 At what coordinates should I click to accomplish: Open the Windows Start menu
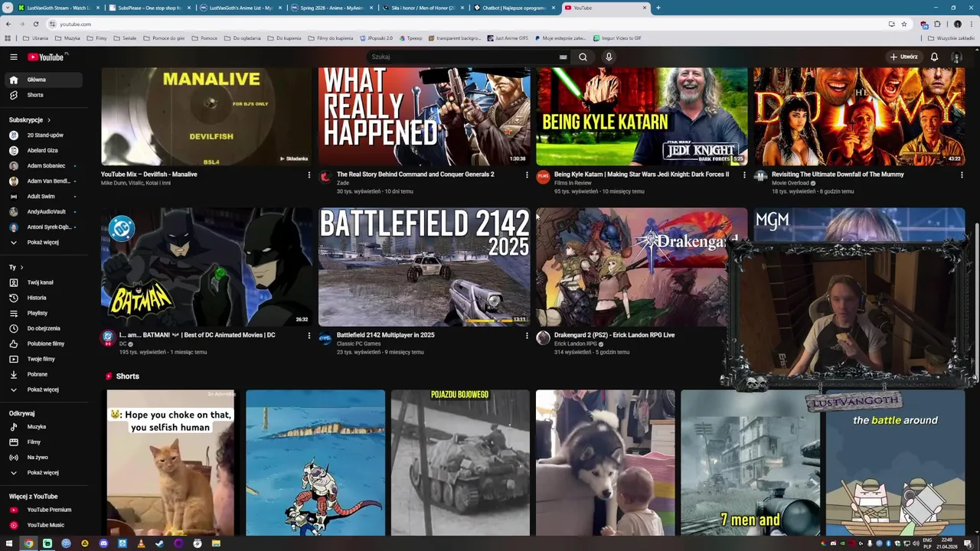tap(10, 543)
